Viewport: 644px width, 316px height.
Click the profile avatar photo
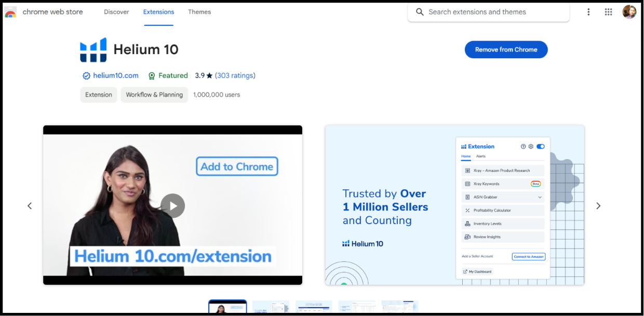(x=629, y=11)
